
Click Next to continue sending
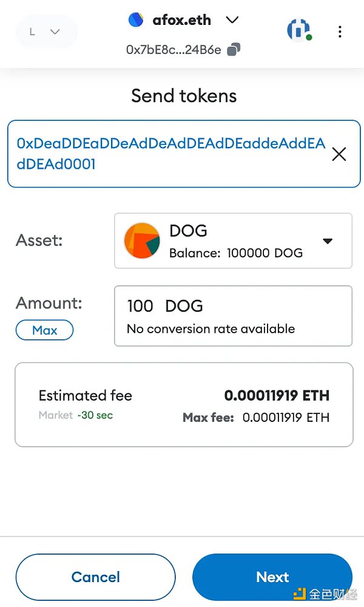click(272, 577)
